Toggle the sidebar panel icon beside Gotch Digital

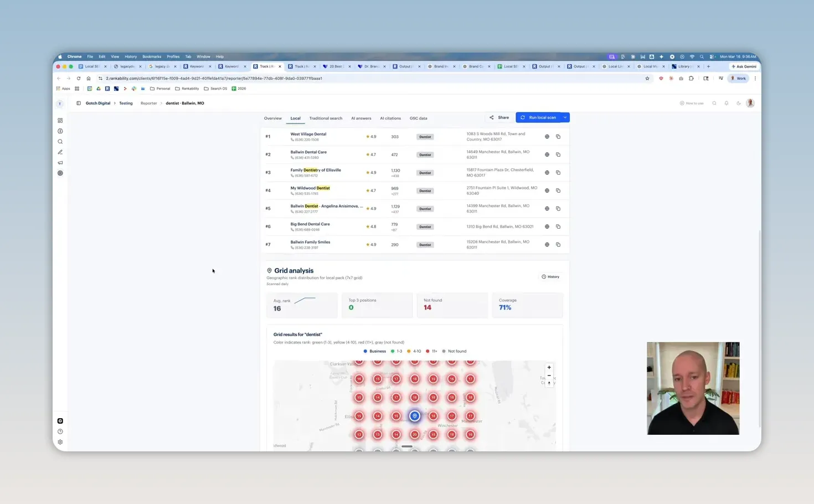(79, 103)
